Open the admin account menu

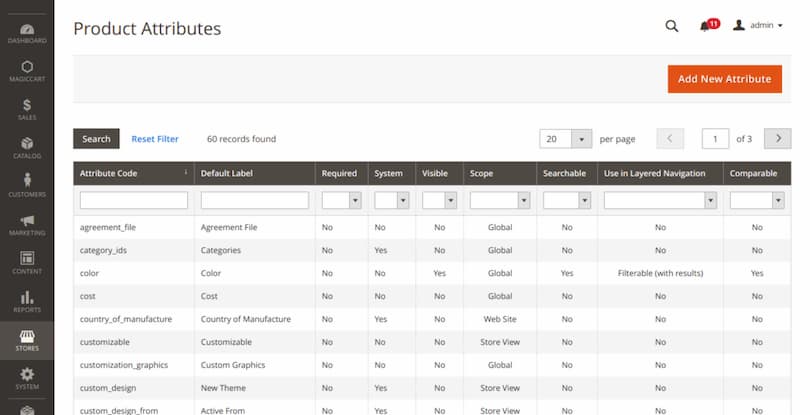[x=757, y=26]
